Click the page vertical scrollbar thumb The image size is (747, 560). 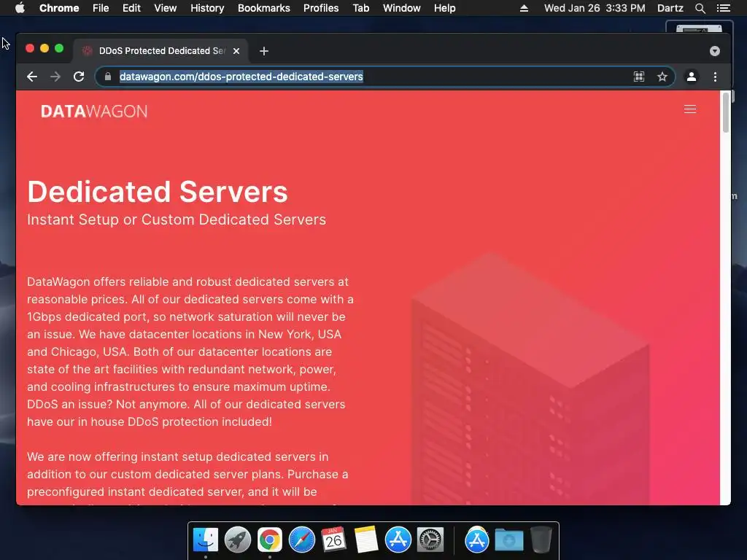[726, 112]
